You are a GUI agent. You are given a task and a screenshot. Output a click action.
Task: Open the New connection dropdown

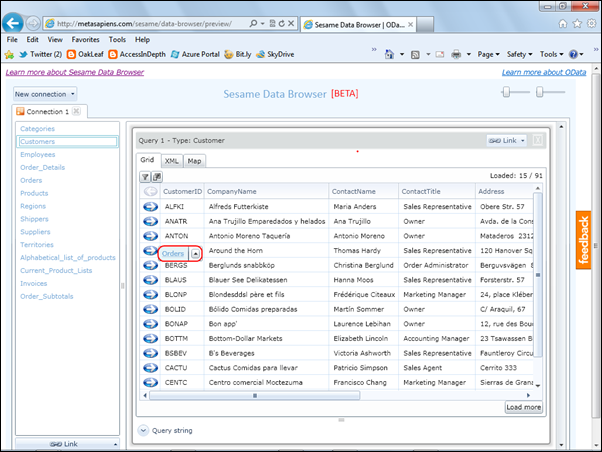click(x=46, y=94)
